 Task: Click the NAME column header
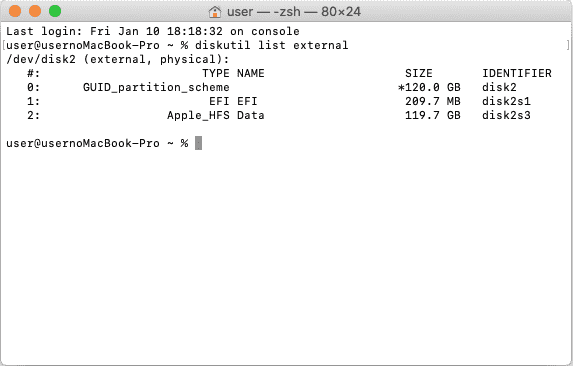[x=251, y=73]
